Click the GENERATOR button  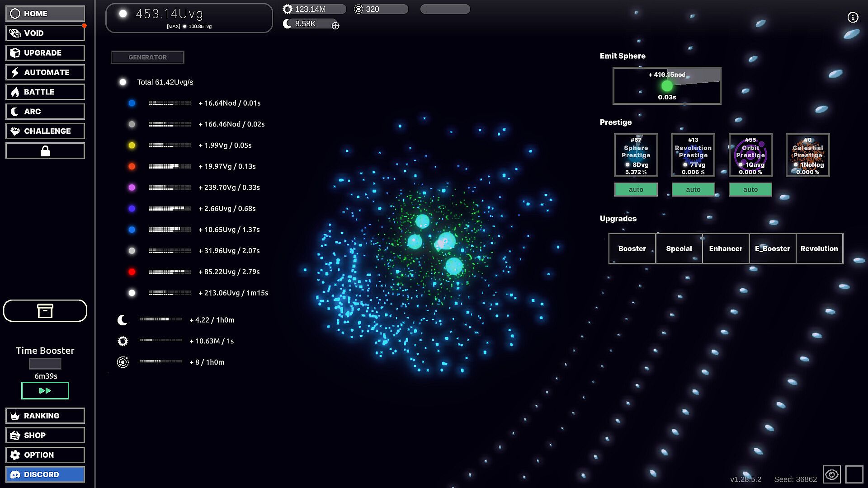147,57
